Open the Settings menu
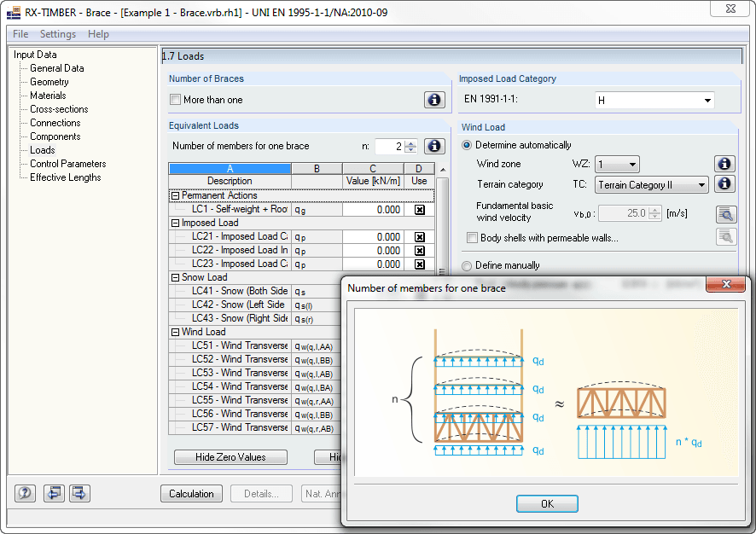Viewport: 756px width, 534px height. pos(58,34)
